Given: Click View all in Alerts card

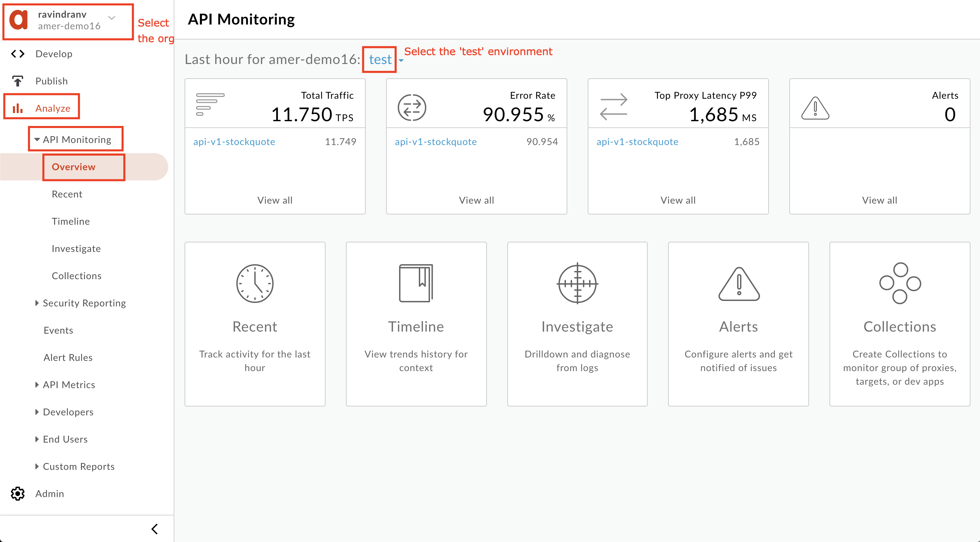Looking at the screenshot, I should pos(880,201).
